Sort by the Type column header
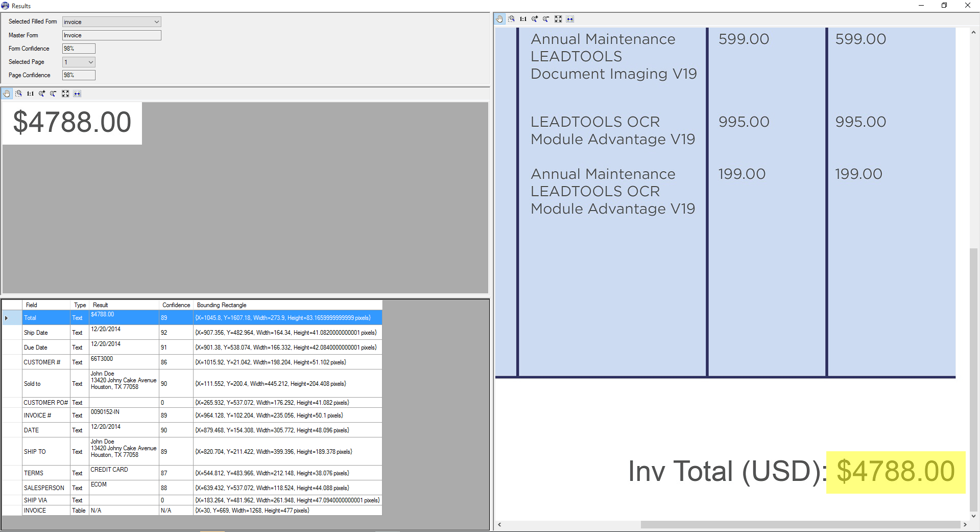 [80, 305]
